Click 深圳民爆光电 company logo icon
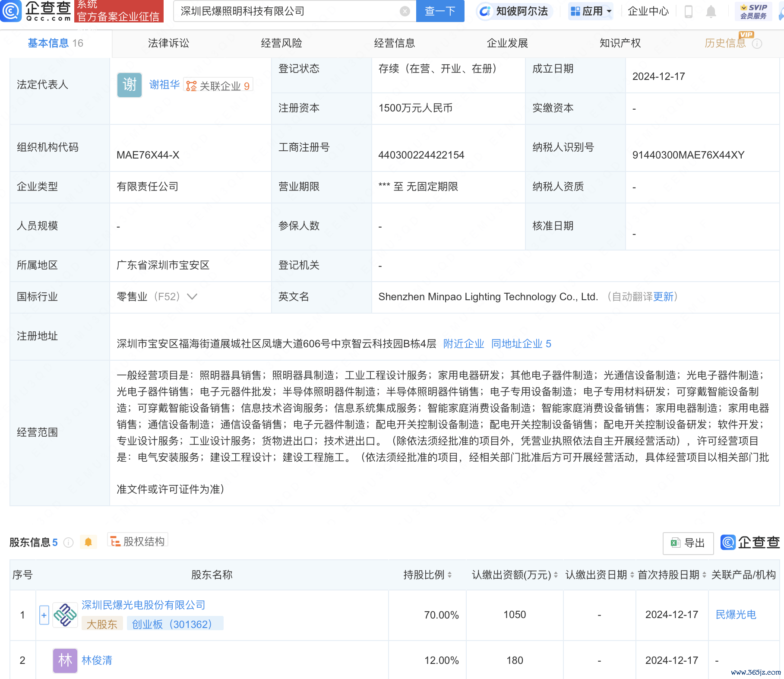The image size is (784, 679). pyautogui.click(x=65, y=615)
